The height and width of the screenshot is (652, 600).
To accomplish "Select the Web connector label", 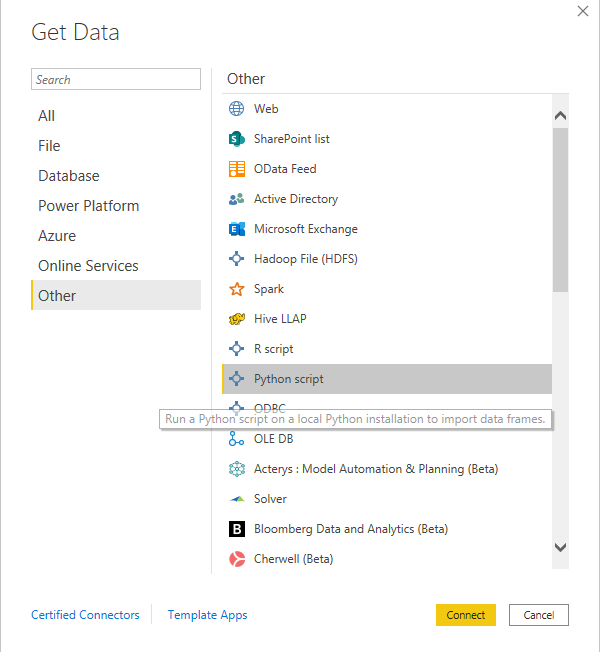I will coord(266,109).
